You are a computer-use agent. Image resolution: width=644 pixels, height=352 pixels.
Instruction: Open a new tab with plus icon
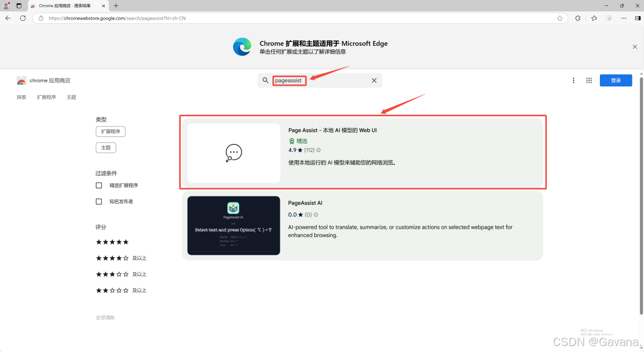coord(116,6)
